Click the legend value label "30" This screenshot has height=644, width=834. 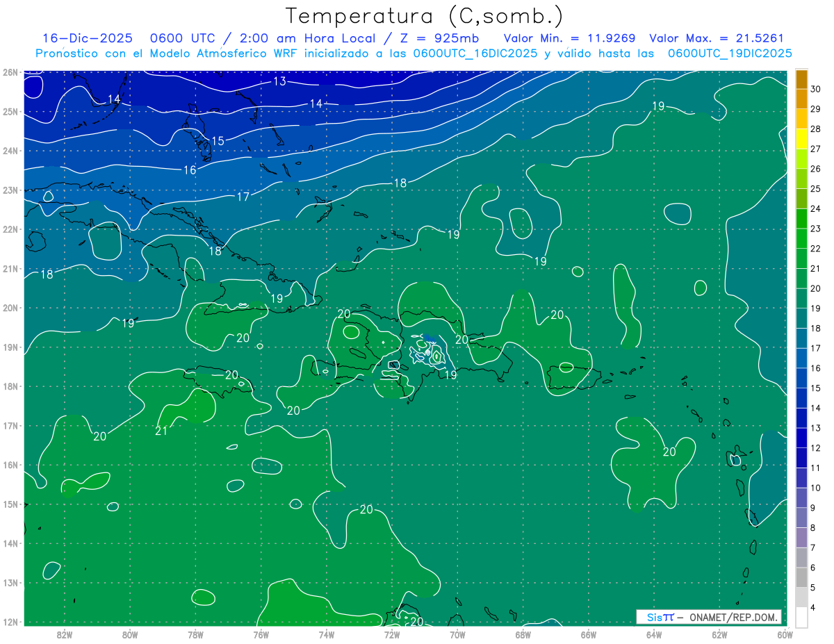tap(815, 89)
